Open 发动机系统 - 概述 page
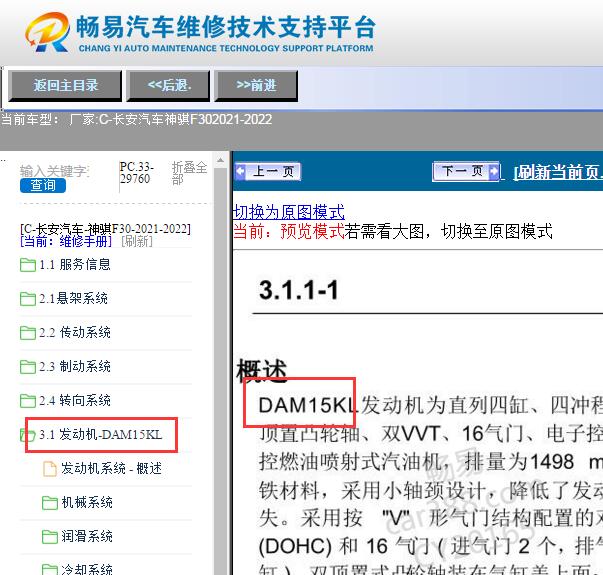This screenshot has height=575, width=603. click(x=111, y=468)
